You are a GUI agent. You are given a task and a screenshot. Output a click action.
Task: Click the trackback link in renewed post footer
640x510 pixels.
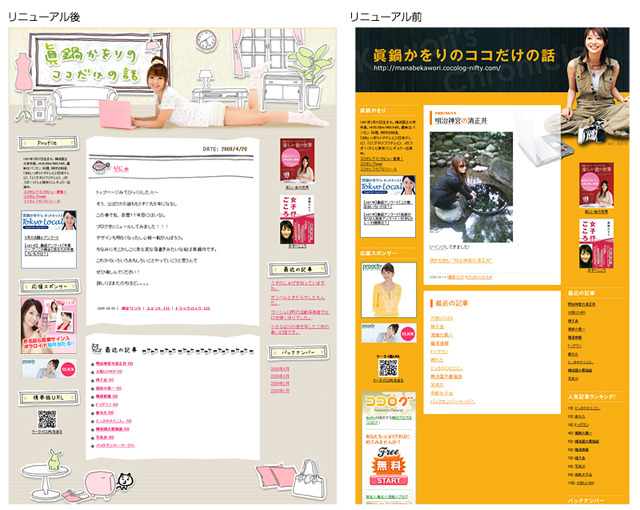click(192, 308)
